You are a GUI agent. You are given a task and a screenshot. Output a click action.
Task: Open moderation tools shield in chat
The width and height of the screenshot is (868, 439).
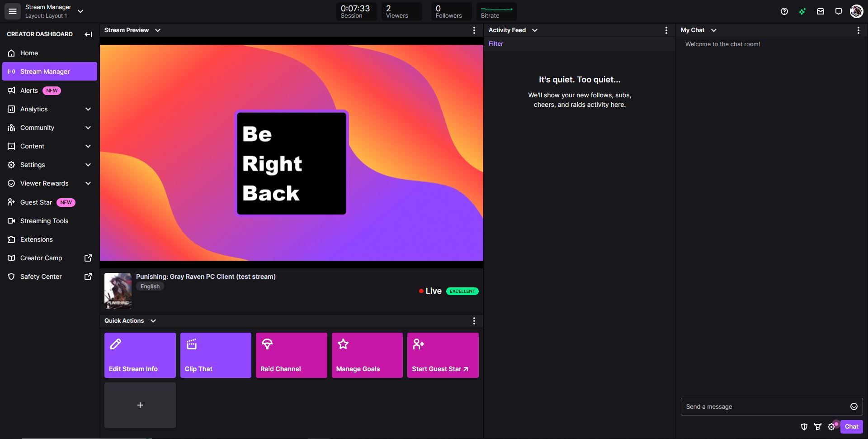(804, 426)
